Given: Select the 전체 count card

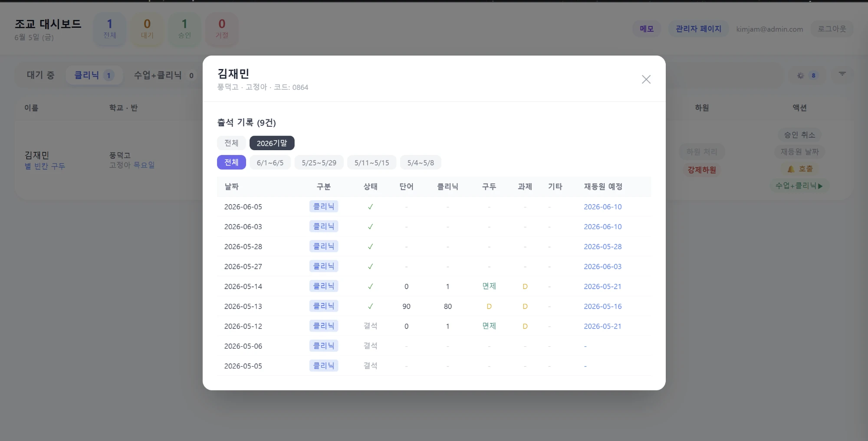Looking at the screenshot, I should click(110, 28).
